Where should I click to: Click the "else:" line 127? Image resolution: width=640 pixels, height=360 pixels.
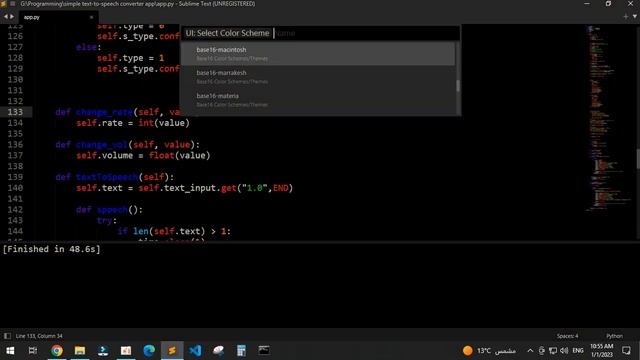point(89,47)
